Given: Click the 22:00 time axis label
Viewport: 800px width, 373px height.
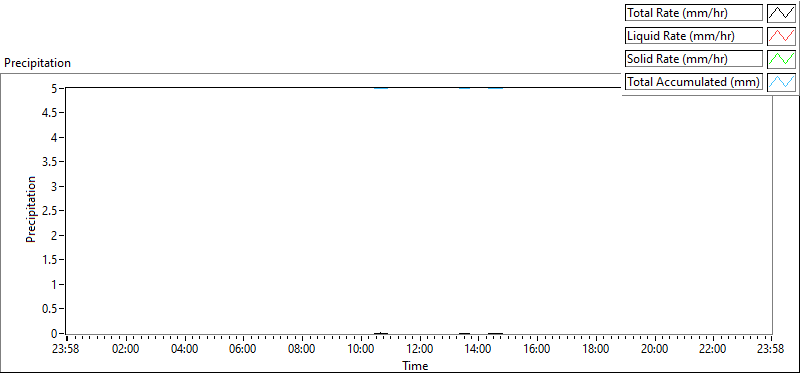Looking at the screenshot, I should pyautogui.click(x=712, y=350).
